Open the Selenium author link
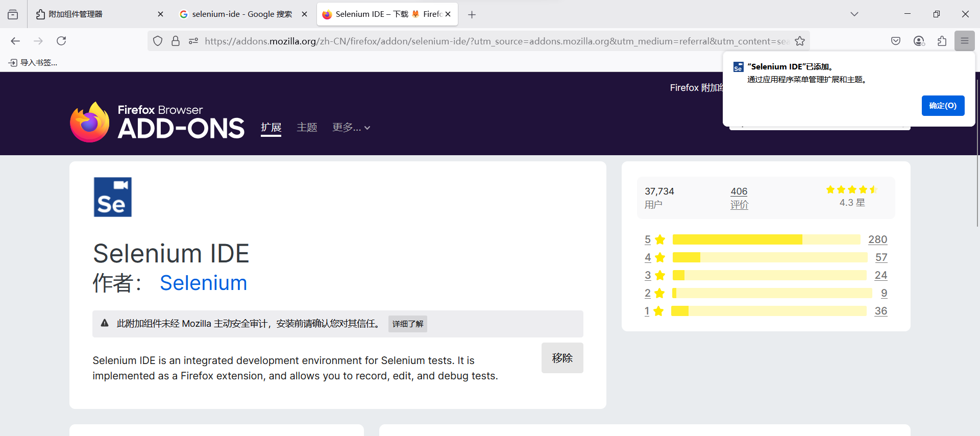 point(203,283)
